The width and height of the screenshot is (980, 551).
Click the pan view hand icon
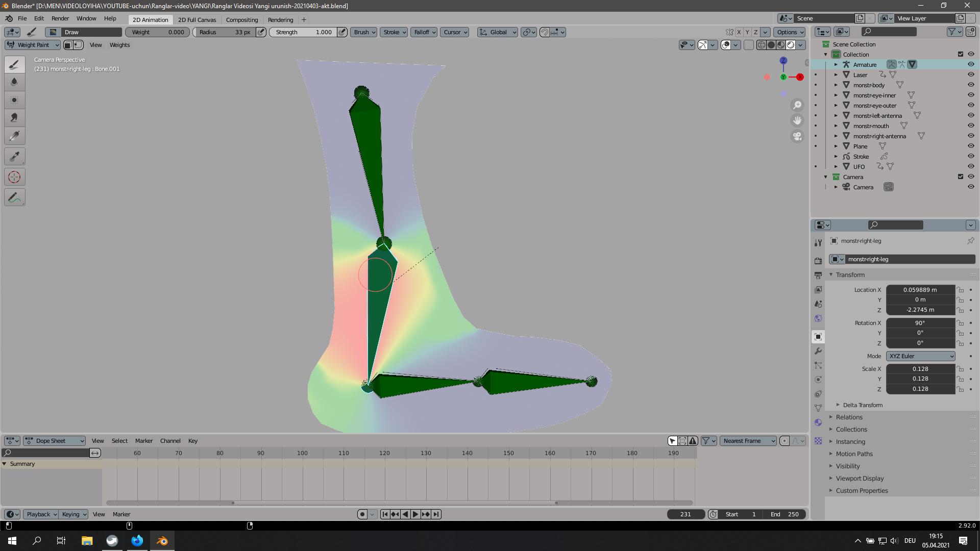(x=797, y=120)
